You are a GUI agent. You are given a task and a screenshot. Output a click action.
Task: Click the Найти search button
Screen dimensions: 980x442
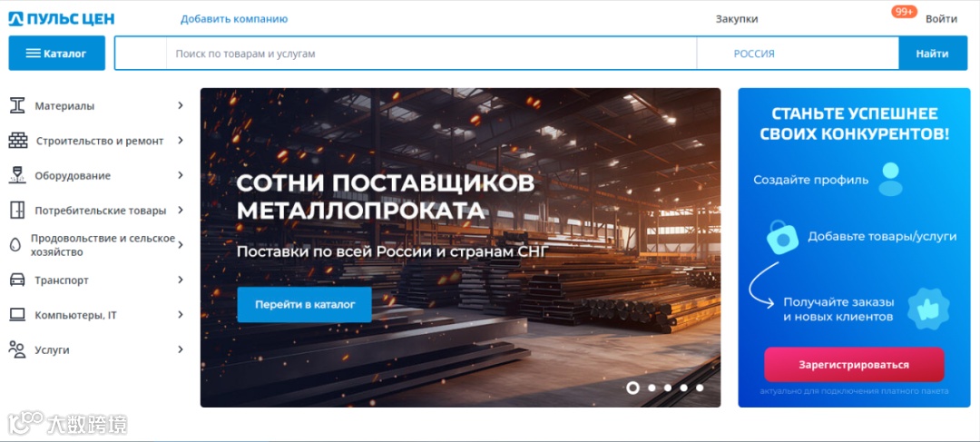coord(933,54)
